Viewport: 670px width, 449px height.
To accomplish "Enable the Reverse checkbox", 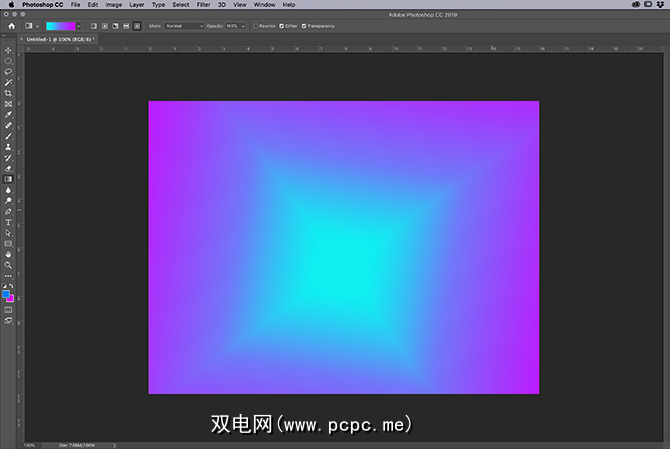I will [256, 25].
